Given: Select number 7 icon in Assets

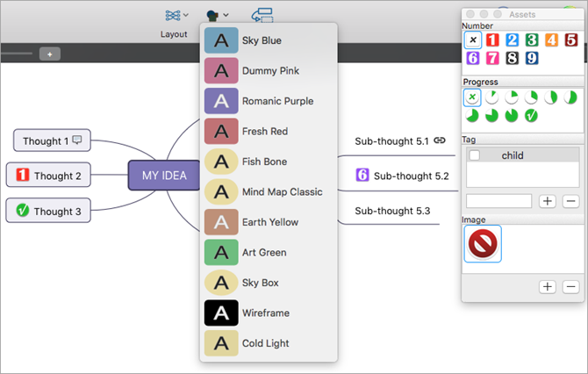Looking at the screenshot, I should (492, 58).
